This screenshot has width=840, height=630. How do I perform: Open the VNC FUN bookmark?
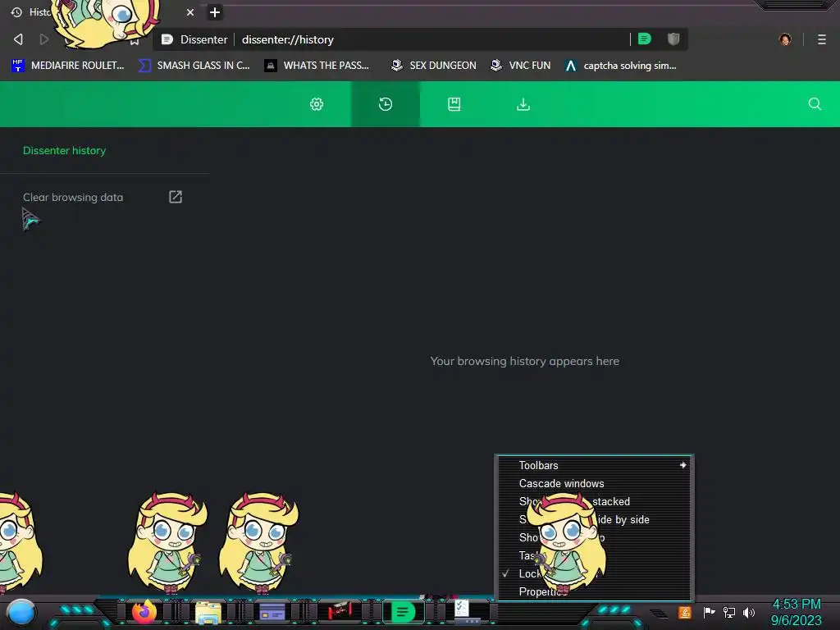tap(521, 66)
